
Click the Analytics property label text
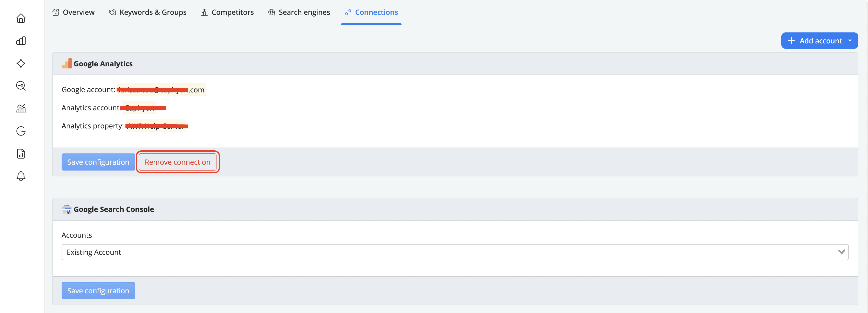(x=93, y=126)
